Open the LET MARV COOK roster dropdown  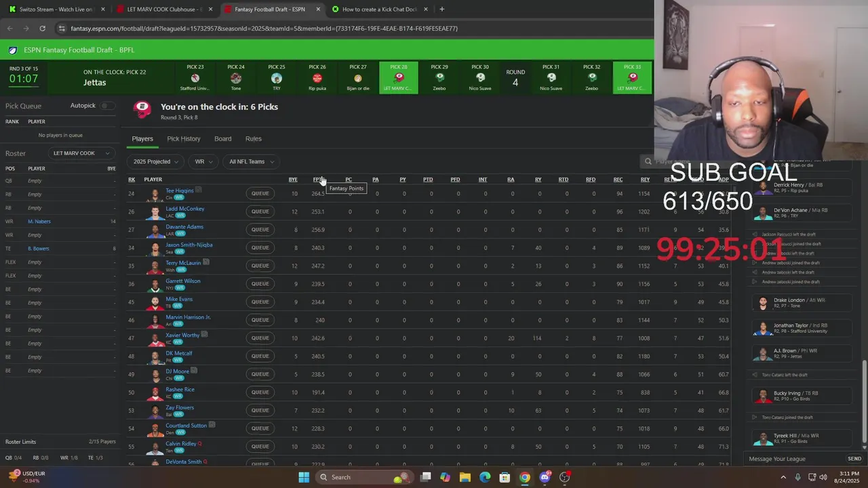[81, 153]
